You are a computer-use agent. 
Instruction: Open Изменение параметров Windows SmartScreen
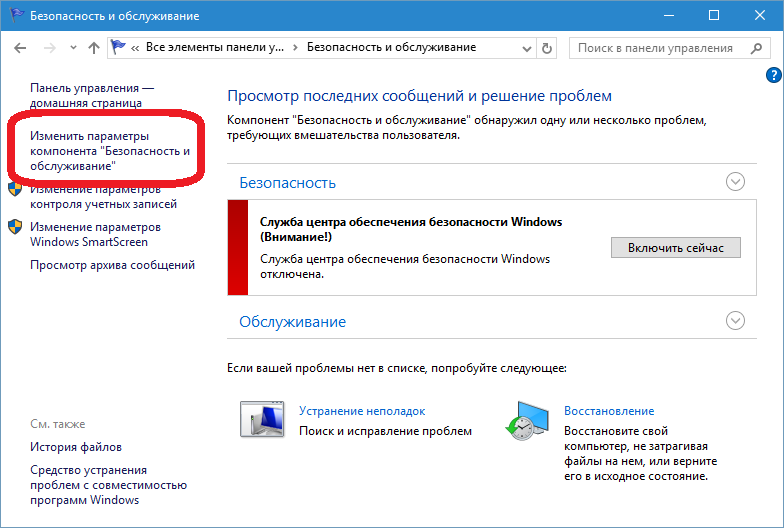96,234
